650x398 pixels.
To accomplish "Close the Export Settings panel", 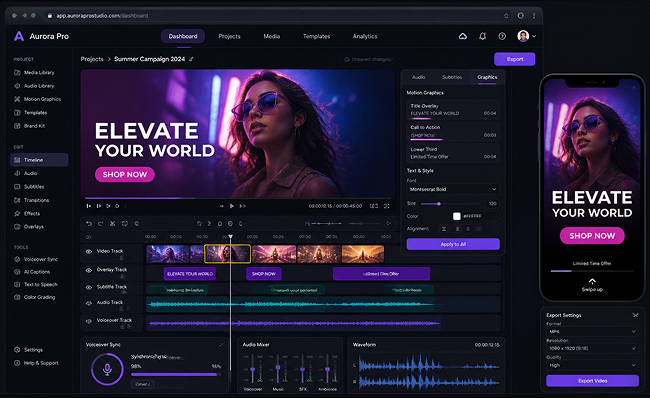I will (x=635, y=315).
